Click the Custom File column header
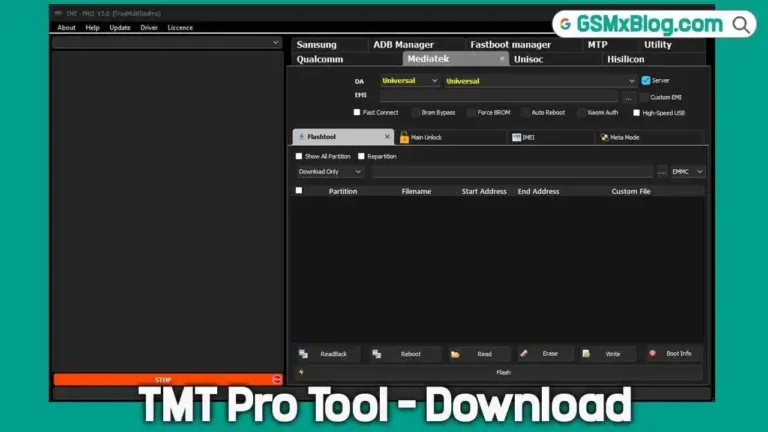The image size is (768, 432). [x=631, y=192]
